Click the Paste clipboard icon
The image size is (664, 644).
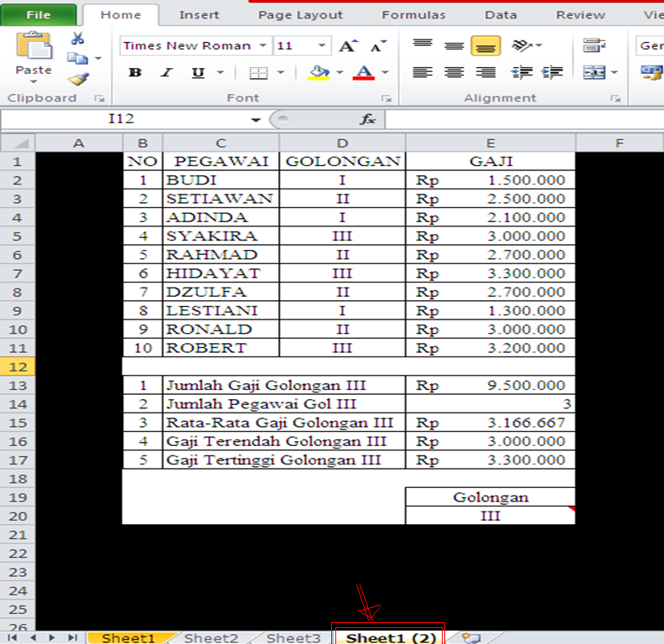tap(34, 46)
